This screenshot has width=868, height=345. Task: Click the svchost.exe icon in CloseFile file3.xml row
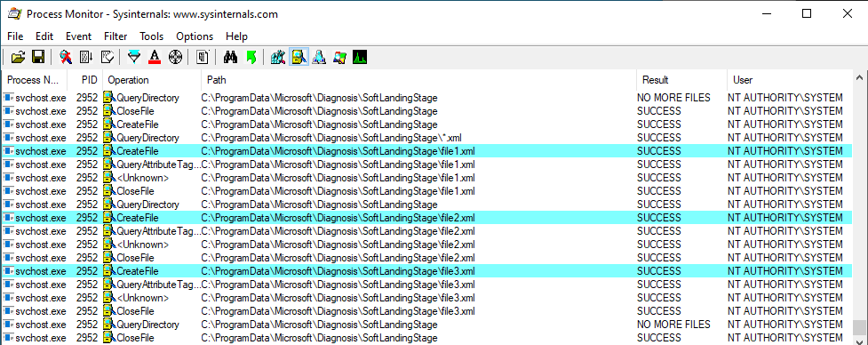(x=8, y=310)
